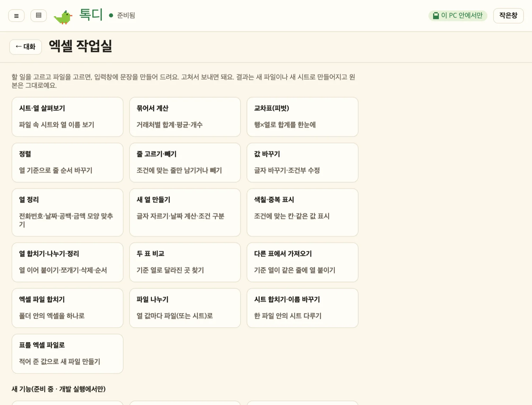Switch to 작은창 mode
This screenshot has height=405, width=532.
tap(508, 16)
